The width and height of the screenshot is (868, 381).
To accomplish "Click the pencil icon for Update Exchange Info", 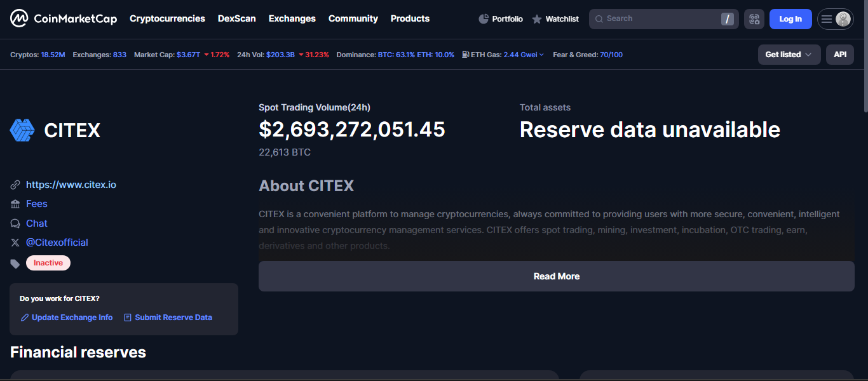I will point(25,317).
